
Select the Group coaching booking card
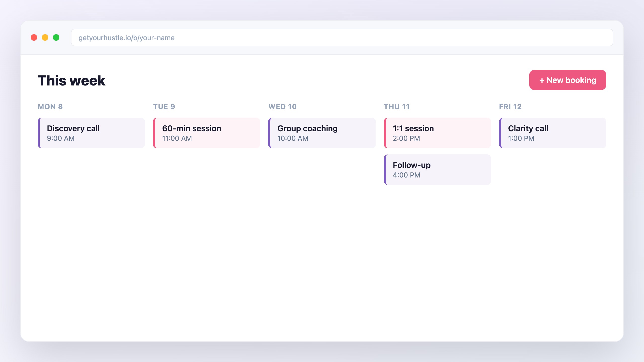click(322, 133)
